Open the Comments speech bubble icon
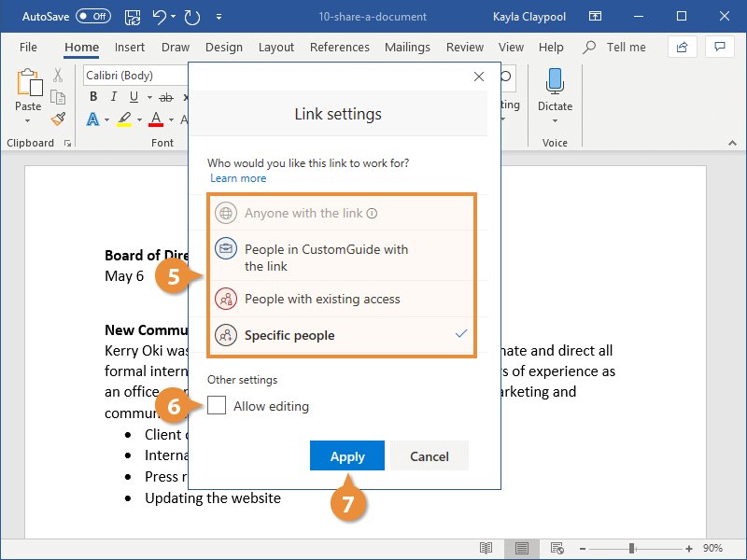The width and height of the screenshot is (747, 560). click(719, 47)
